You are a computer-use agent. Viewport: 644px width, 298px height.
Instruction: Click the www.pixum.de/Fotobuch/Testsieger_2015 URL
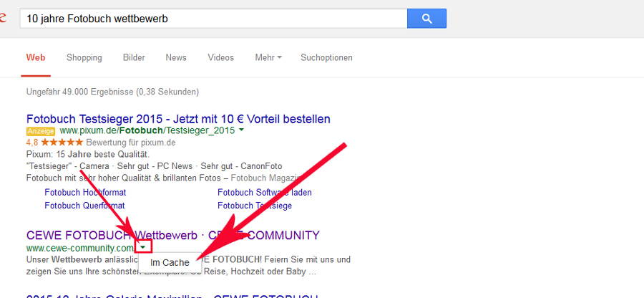pos(147,130)
